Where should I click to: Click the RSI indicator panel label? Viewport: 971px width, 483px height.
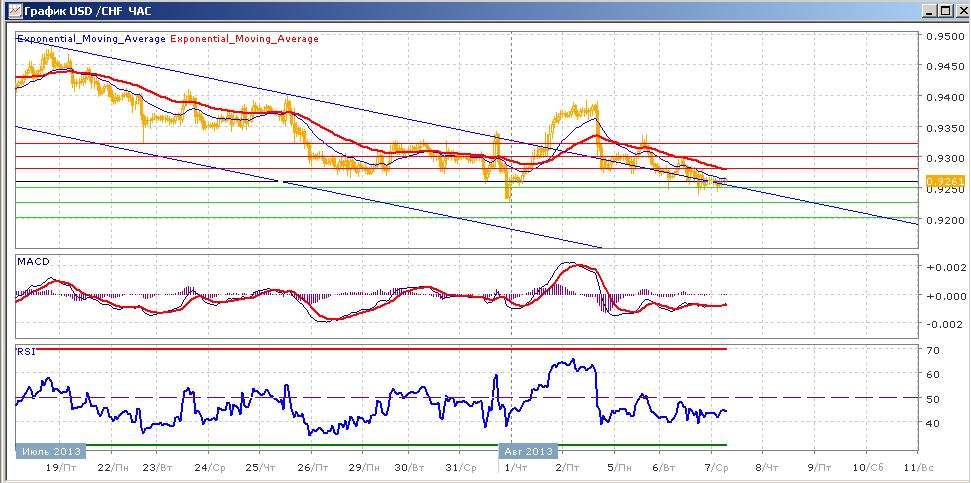[x=27, y=351]
